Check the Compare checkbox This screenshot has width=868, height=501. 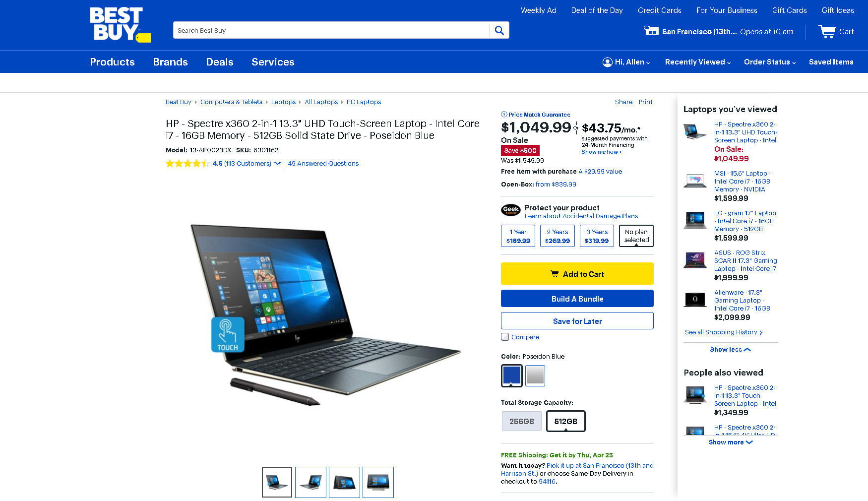pos(505,337)
